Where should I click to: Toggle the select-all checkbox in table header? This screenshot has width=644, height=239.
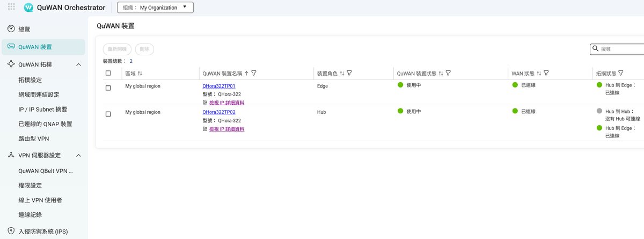pyautogui.click(x=108, y=73)
